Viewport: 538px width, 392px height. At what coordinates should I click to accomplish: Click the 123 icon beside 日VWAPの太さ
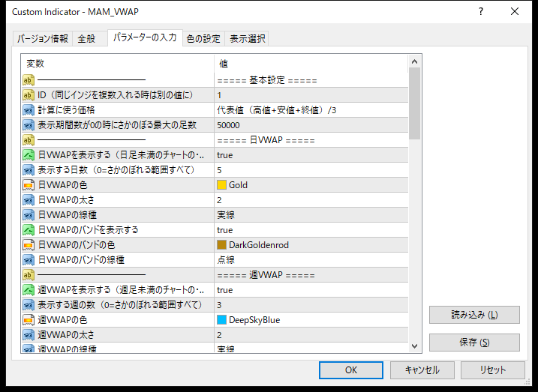(29, 200)
